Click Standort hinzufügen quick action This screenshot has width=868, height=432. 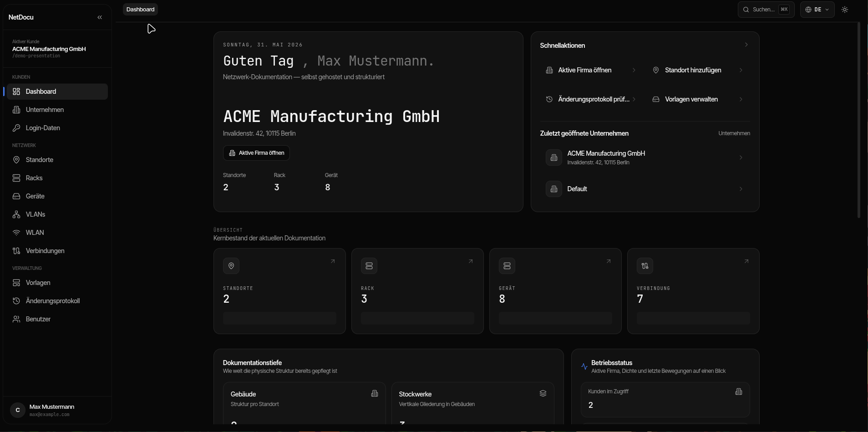(698, 70)
